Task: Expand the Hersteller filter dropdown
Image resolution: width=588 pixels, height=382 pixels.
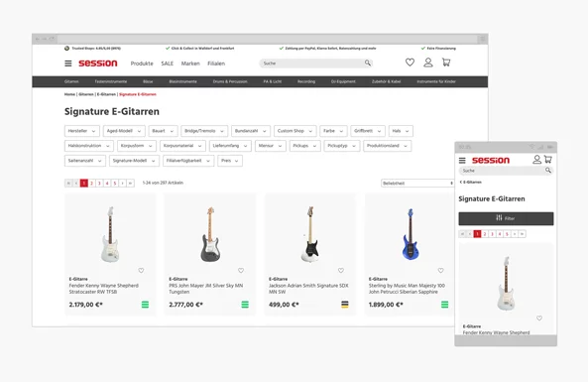Action: [82, 131]
